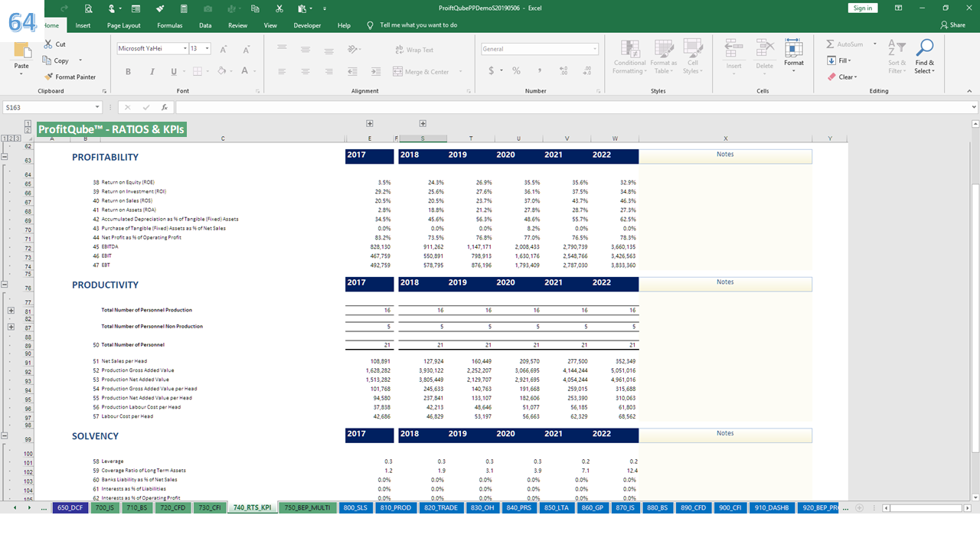
Task: Switch to the 750_BEP_MULTI sheet tab
Action: (x=307, y=507)
